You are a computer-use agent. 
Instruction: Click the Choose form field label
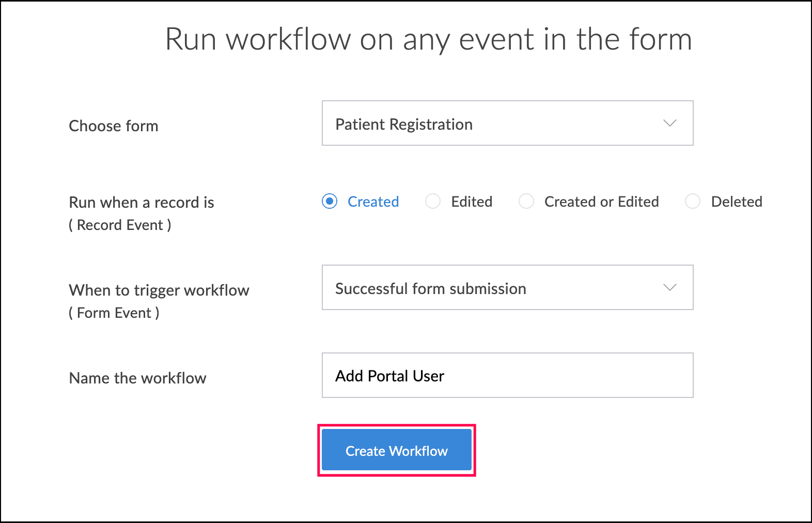coord(114,126)
